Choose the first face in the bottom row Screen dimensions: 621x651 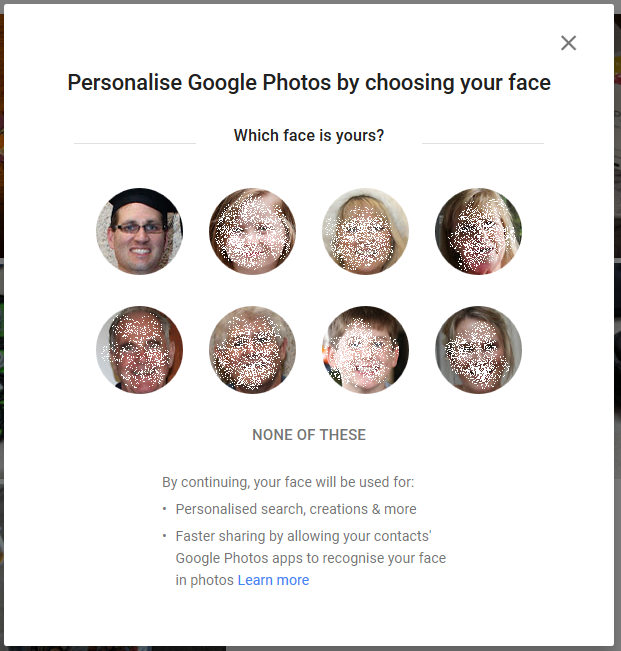click(x=139, y=349)
